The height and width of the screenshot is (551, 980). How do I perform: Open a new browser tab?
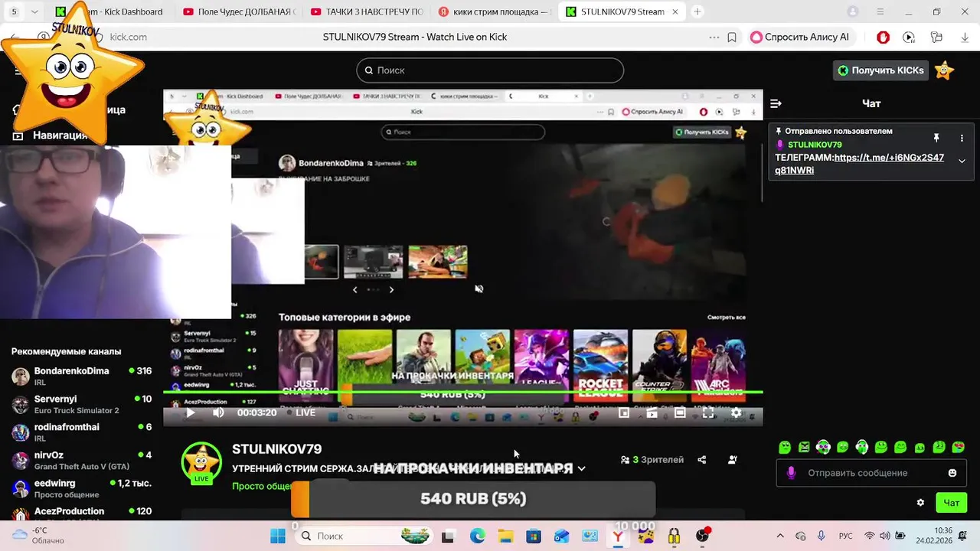(697, 11)
